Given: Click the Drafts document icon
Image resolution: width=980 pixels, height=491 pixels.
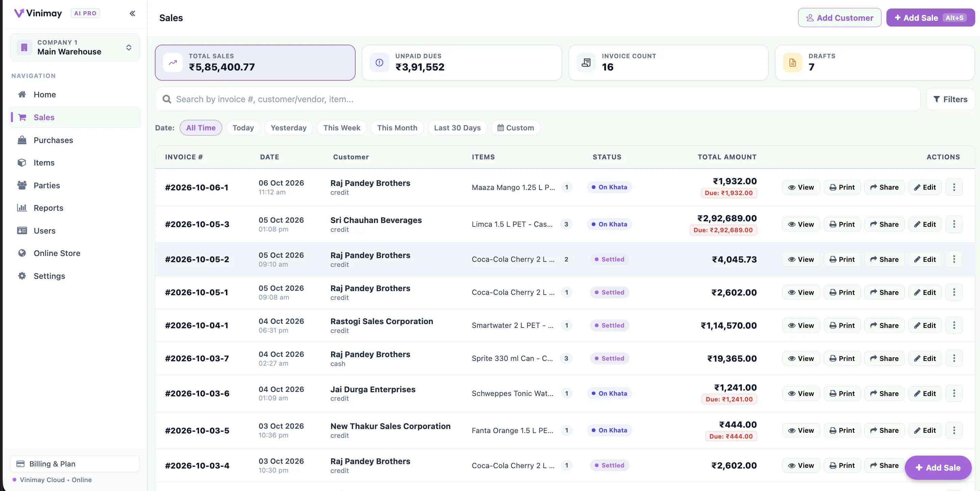Looking at the screenshot, I should click(793, 62).
